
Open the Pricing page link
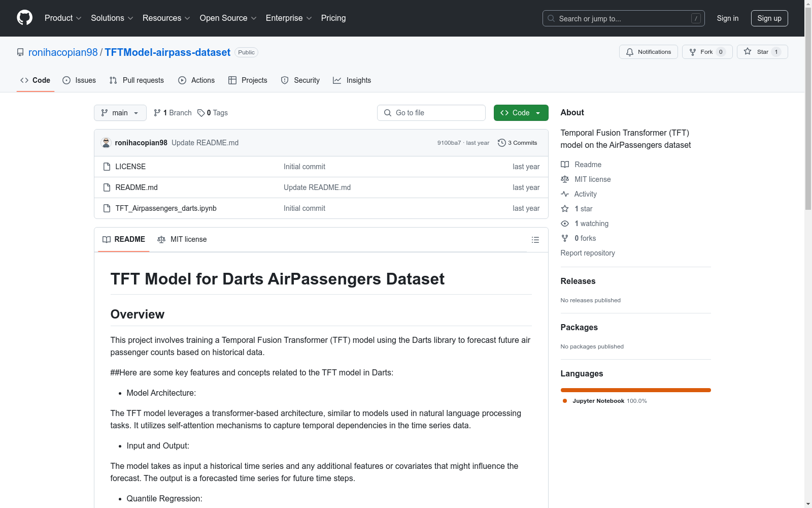click(333, 18)
